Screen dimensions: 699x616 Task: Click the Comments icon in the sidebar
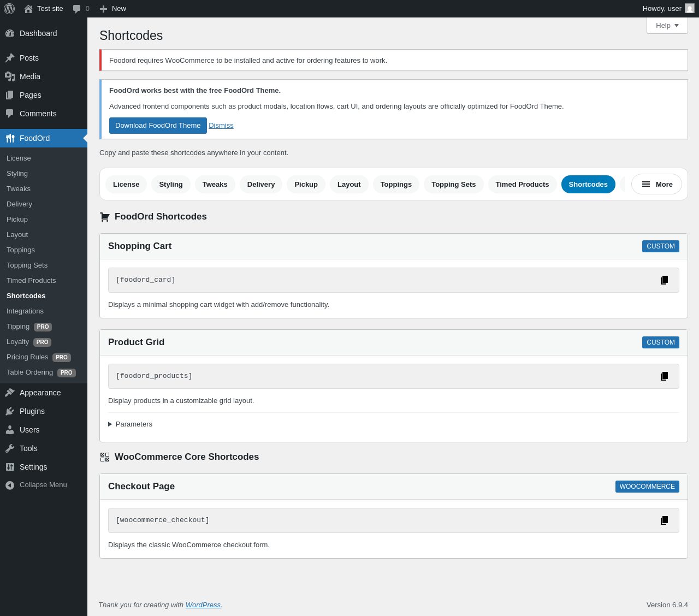[10, 114]
